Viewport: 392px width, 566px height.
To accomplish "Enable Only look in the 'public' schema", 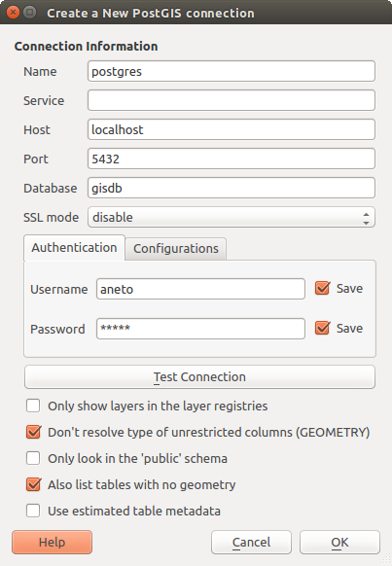I will point(33,458).
